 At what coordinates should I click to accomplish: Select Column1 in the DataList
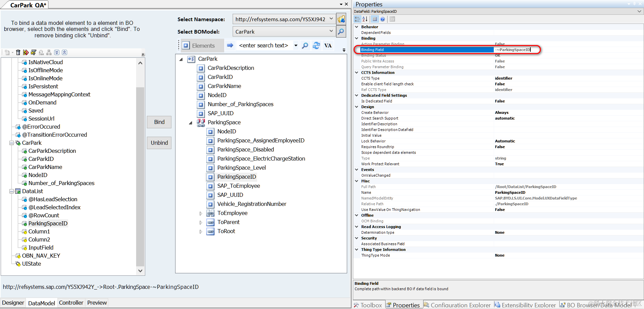[39, 231]
